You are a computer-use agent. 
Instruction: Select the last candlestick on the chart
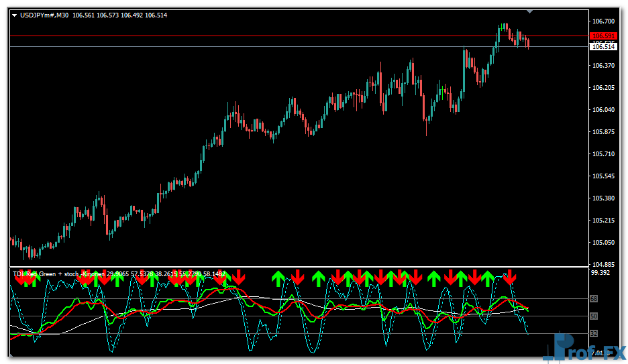coord(529,44)
